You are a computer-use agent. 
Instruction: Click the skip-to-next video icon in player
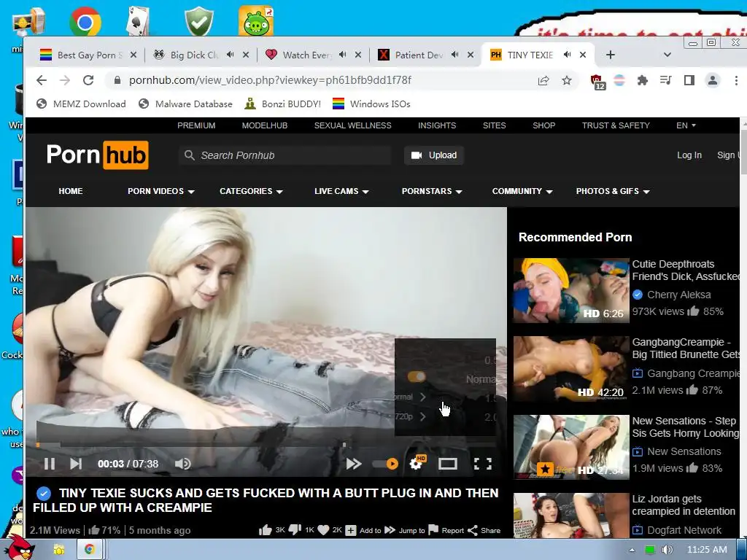[76, 464]
